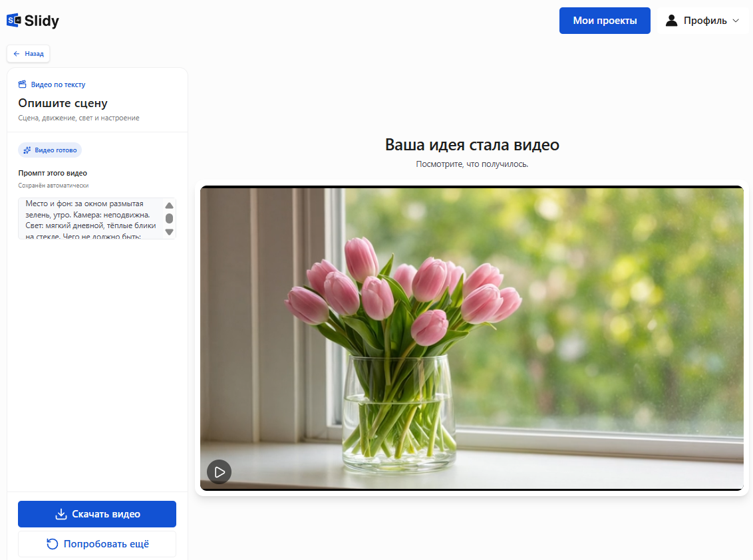Click the Опишите сцену heading
Image resolution: width=753 pixels, height=560 pixels.
click(x=63, y=103)
